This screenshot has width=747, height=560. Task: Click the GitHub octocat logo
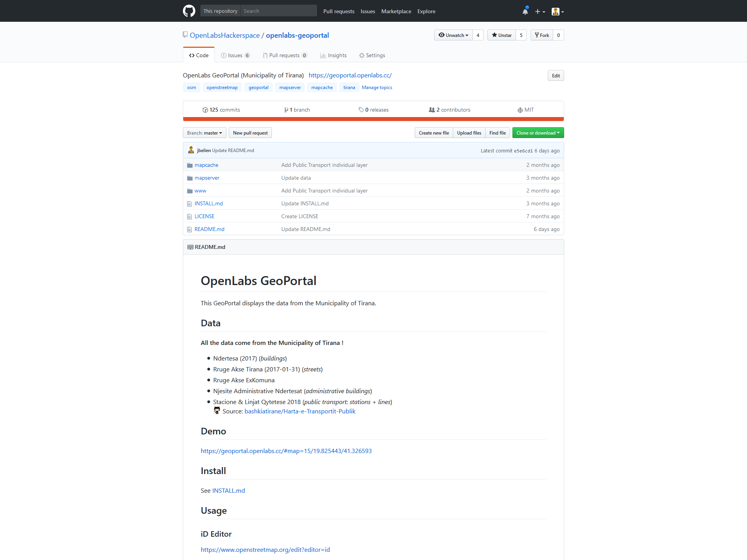pos(189,11)
